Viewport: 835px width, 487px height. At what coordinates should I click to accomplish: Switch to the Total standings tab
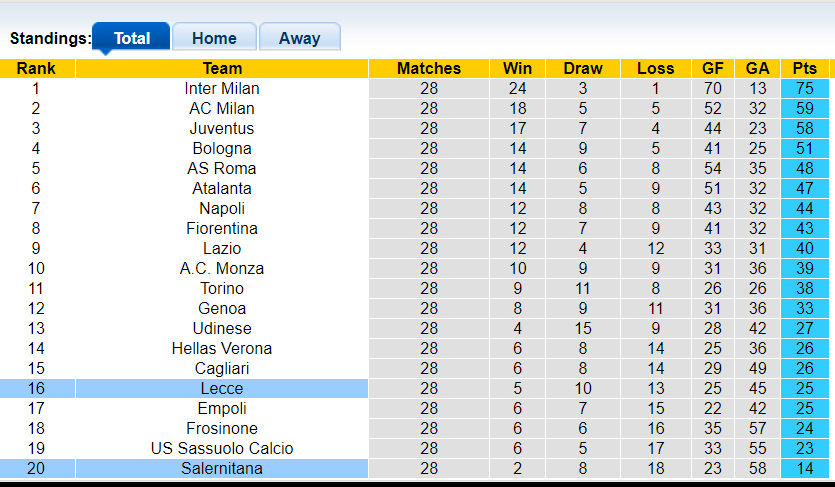coord(131,38)
